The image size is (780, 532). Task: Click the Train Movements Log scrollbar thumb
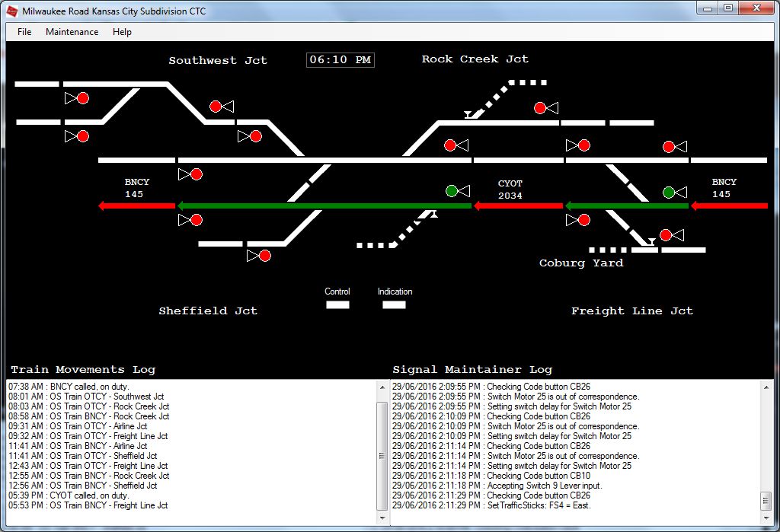point(382,456)
